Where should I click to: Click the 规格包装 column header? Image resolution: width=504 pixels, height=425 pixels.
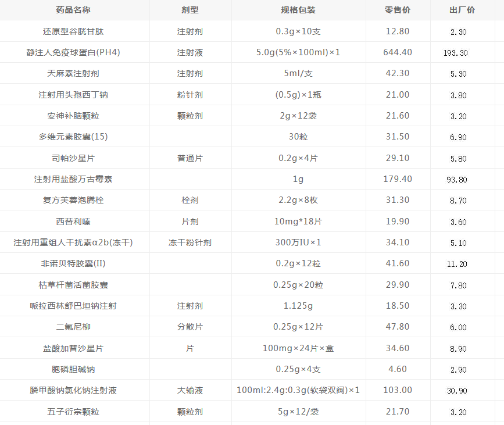point(298,10)
